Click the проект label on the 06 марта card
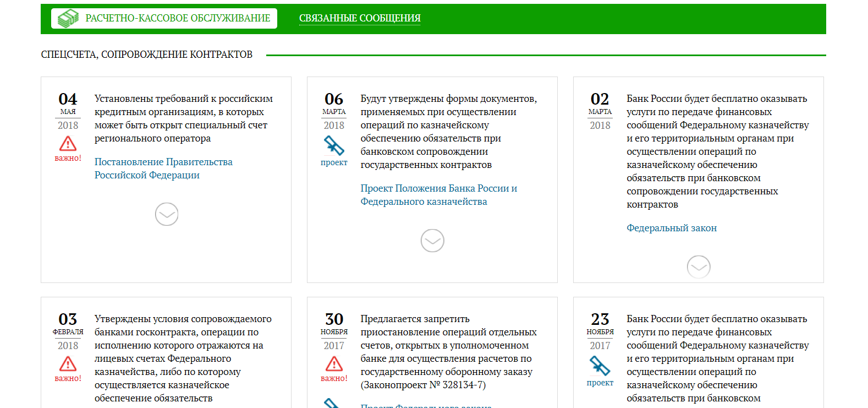Screen dimensions: 868x408 tap(334, 162)
